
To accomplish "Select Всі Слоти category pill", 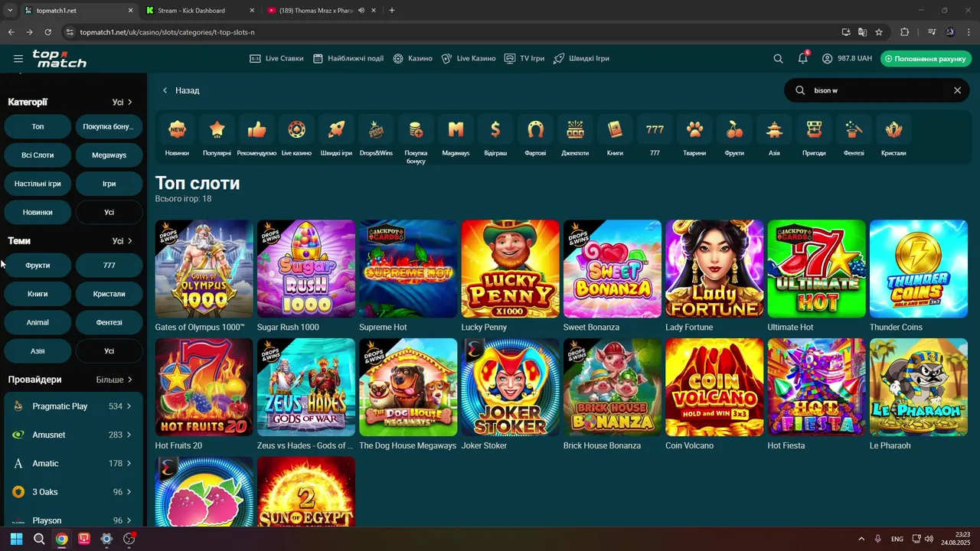I will (x=38, y=155).
